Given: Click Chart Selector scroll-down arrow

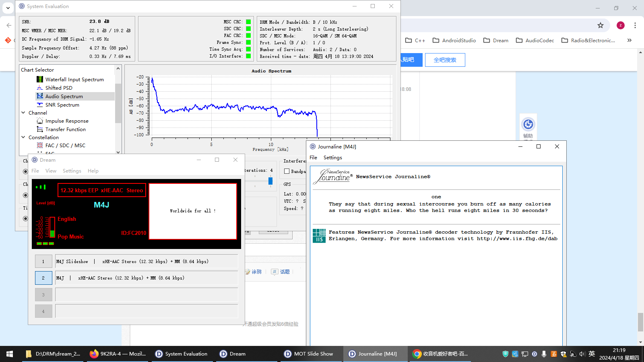Looking at the screenshot, I should pyautogui.click(x=118, y=152).
